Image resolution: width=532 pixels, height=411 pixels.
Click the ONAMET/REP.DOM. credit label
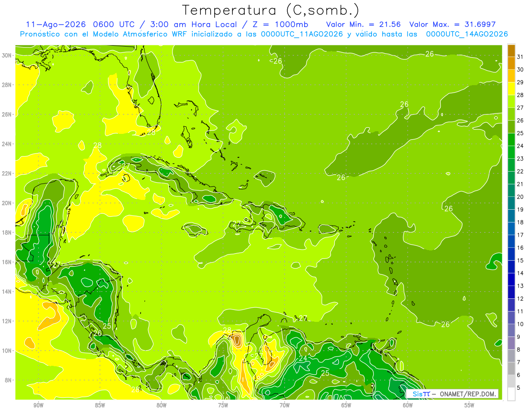[468, 394]
